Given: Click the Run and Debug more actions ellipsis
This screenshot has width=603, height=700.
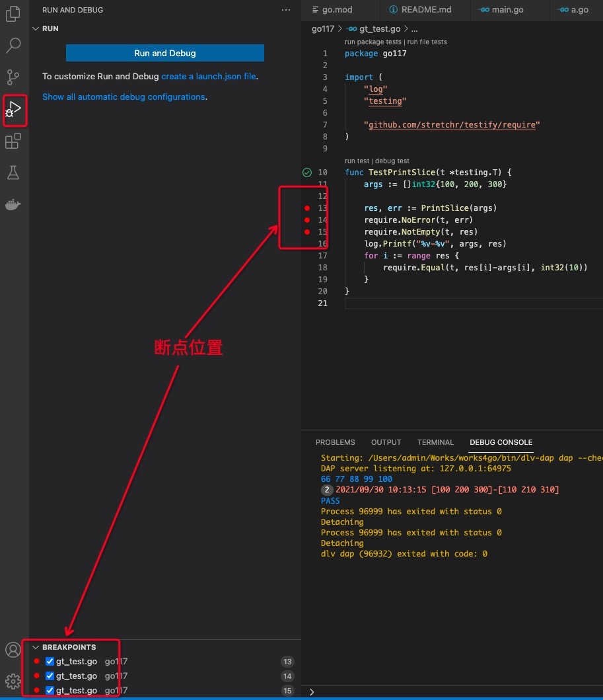Looking at the screenshot, I should click(x=286, y=10).
